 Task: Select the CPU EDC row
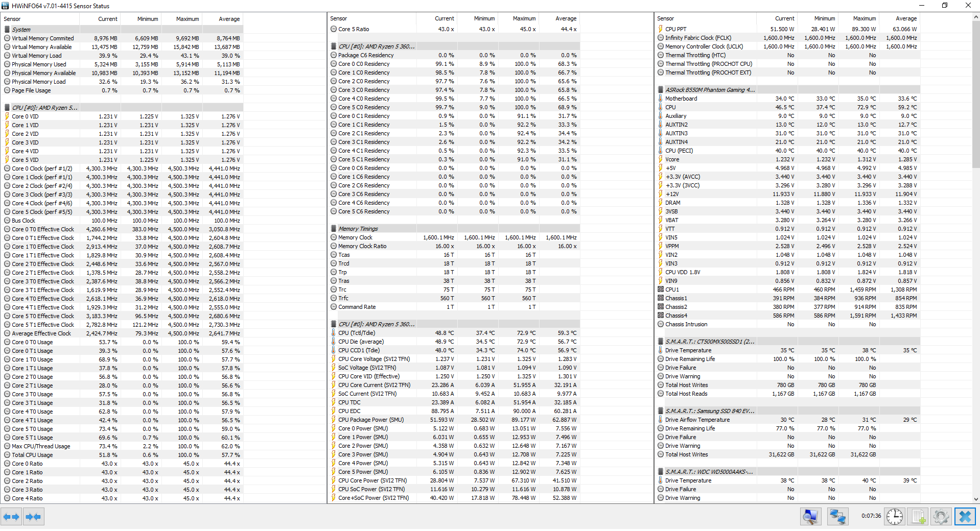point(454,411)
